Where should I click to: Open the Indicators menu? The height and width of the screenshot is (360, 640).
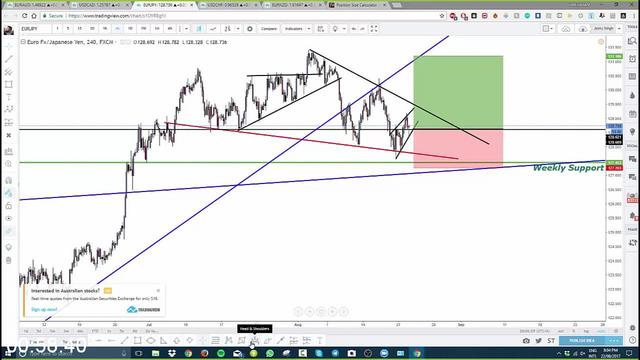(x=293, y=29)
